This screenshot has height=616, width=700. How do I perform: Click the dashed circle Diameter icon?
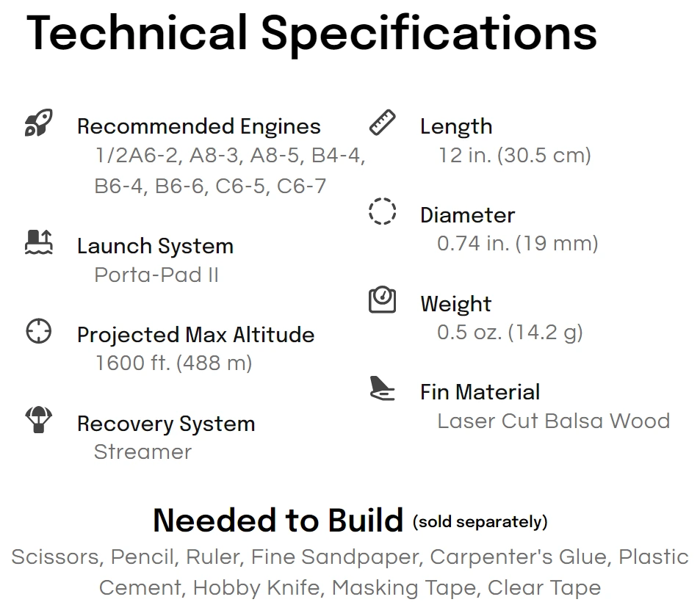click(x=382, y=211)
